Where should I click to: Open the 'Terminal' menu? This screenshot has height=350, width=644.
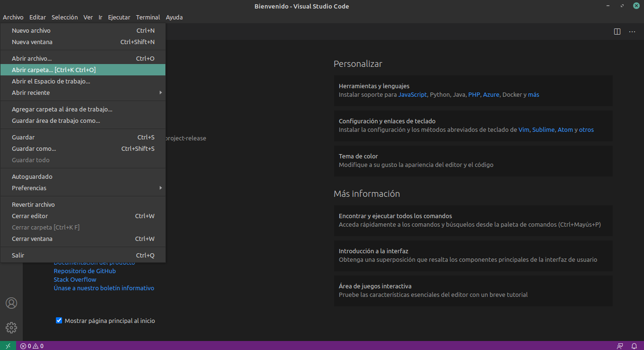tap(148, 17)
